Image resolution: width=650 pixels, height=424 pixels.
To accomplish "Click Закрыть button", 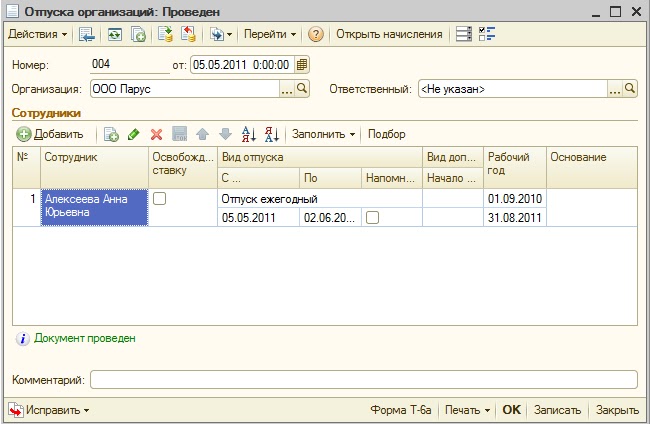I will [x=617, y=410].
